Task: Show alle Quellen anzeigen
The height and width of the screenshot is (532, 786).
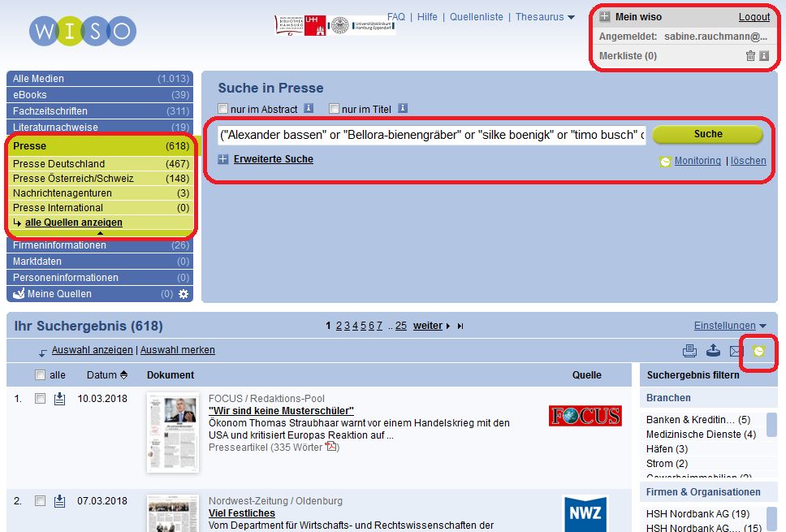Action: tap(74, 223)
